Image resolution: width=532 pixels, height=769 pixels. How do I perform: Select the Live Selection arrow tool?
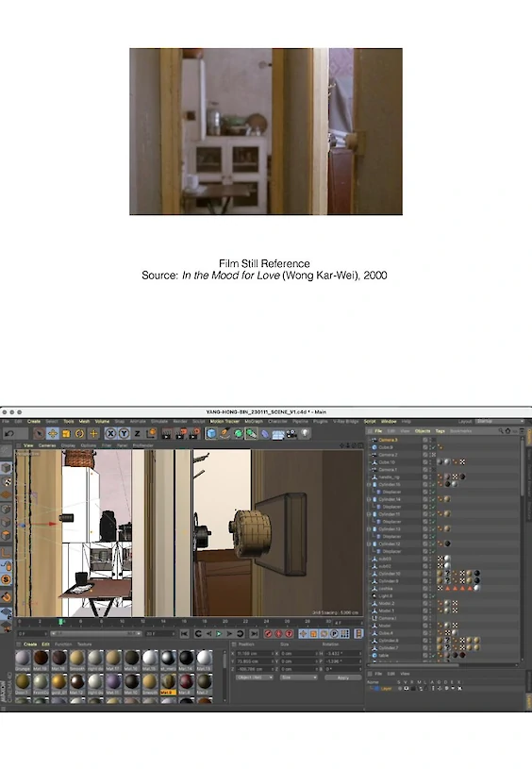[39, 433]
